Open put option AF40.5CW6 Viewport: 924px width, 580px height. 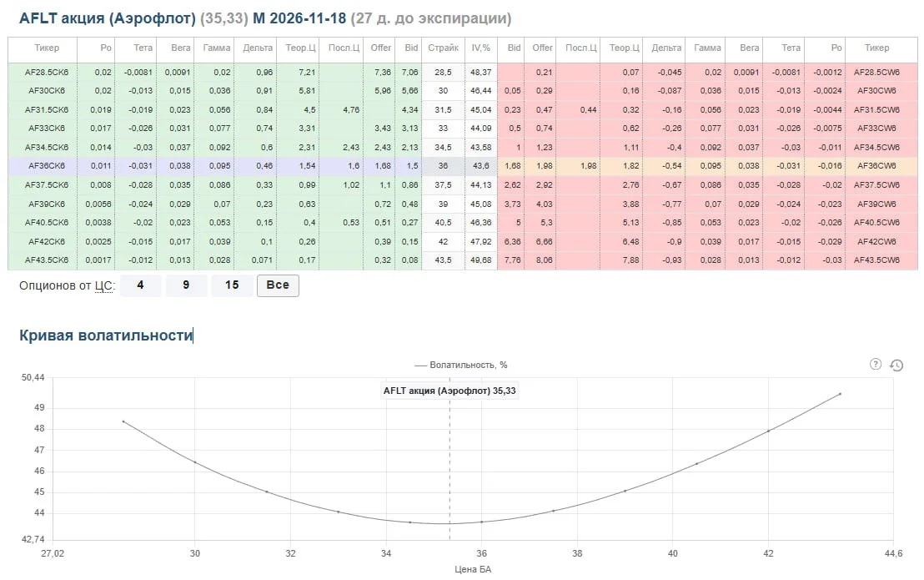coord(876,222)
